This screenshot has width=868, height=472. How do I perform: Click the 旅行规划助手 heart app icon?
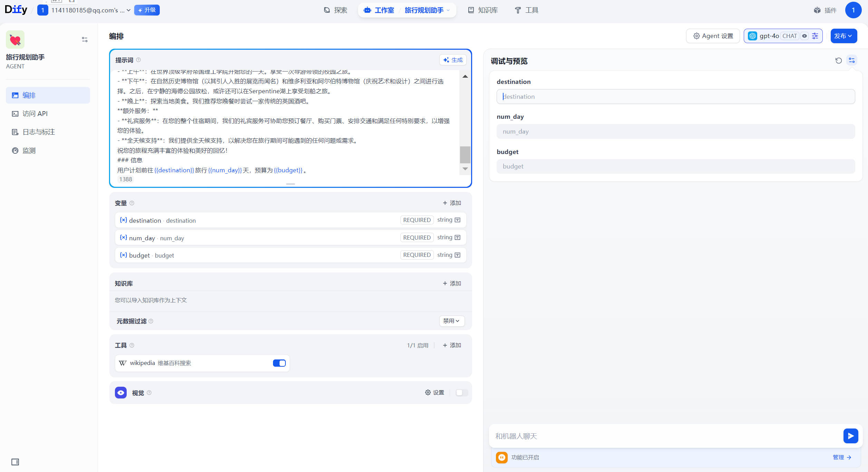click(x=15, y=40)
